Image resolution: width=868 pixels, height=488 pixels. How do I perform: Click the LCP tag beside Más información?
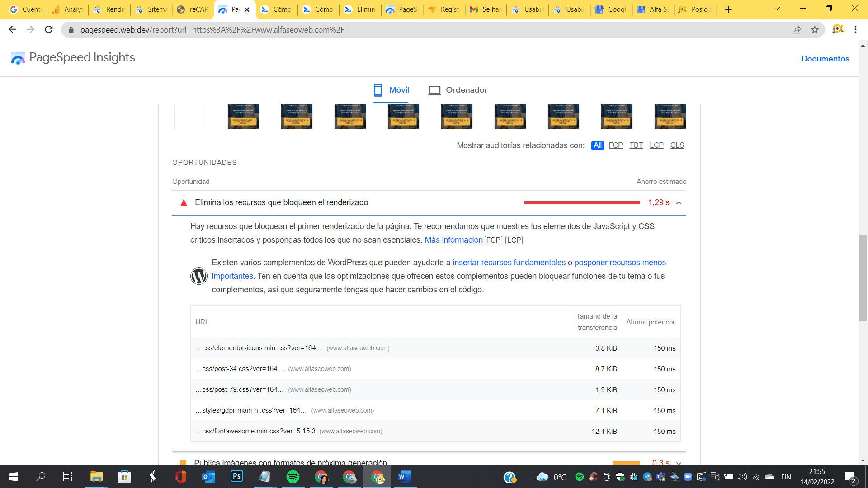point(514,240)
